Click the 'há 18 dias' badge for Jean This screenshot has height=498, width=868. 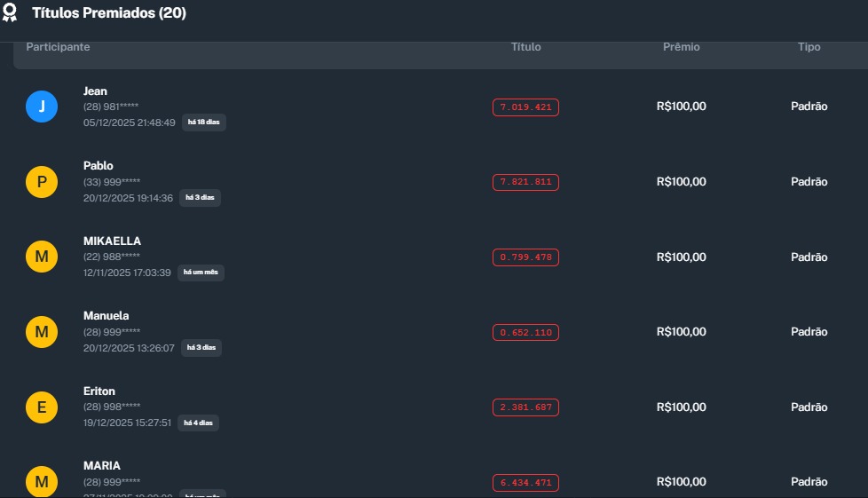(204, 123)
